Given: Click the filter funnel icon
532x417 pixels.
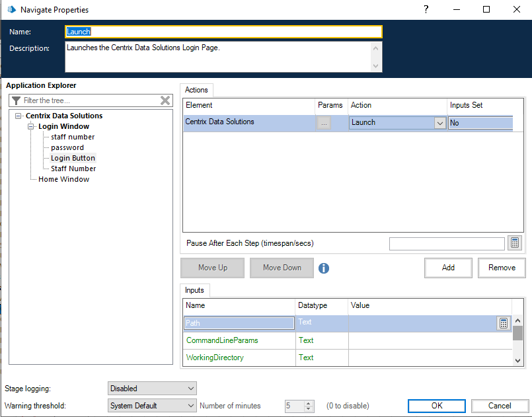Looking at the screenshot, I should click(x=15, y=100).
